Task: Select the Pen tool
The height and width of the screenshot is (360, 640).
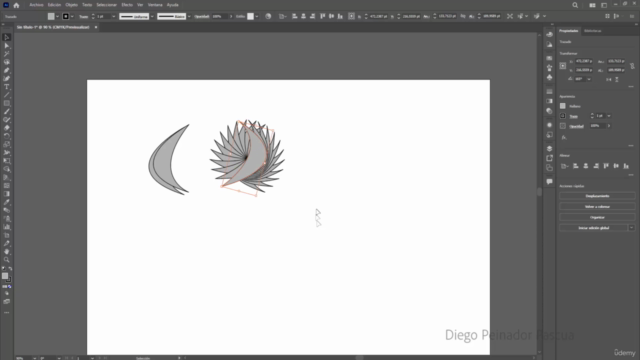Action: point(7,70)
